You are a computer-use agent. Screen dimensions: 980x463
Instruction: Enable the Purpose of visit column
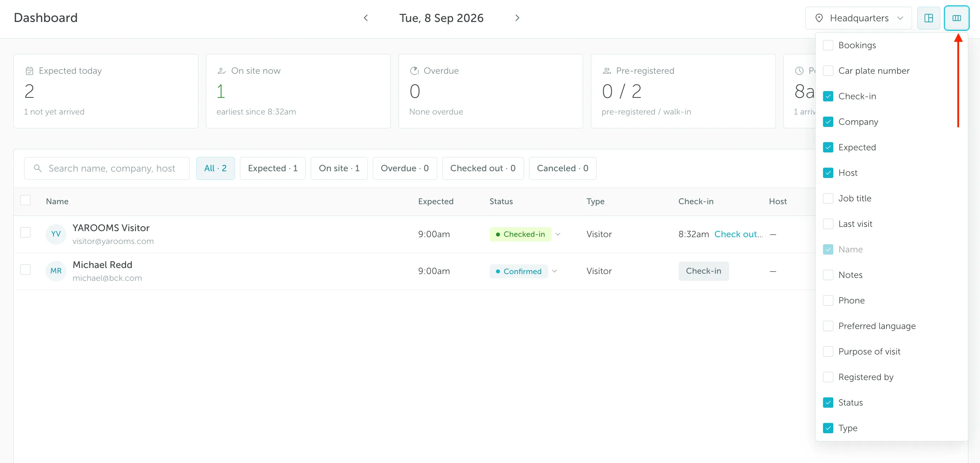coord(828,351)
